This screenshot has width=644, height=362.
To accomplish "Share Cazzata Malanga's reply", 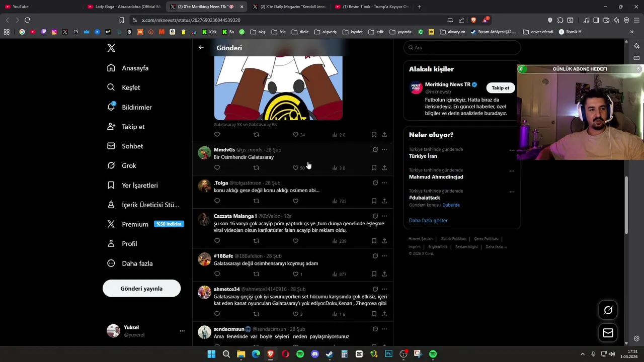I will point(384,241).
